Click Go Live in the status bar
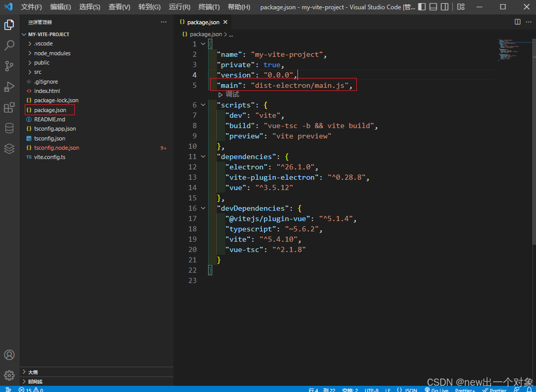The width and height of the screenshot is (536, 392). (436, 389)
